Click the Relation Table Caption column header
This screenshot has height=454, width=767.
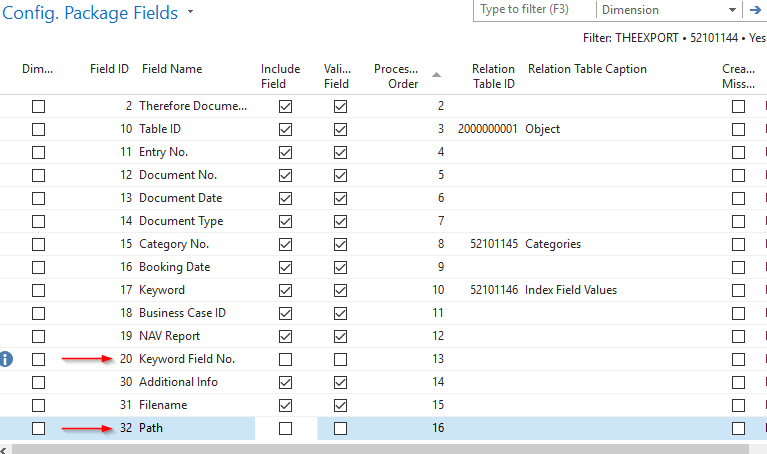point(587,69)
